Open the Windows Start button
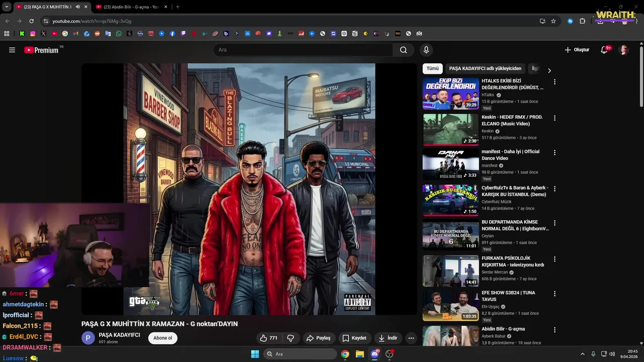Screen dimensions: 644x362 click(255, 354)
